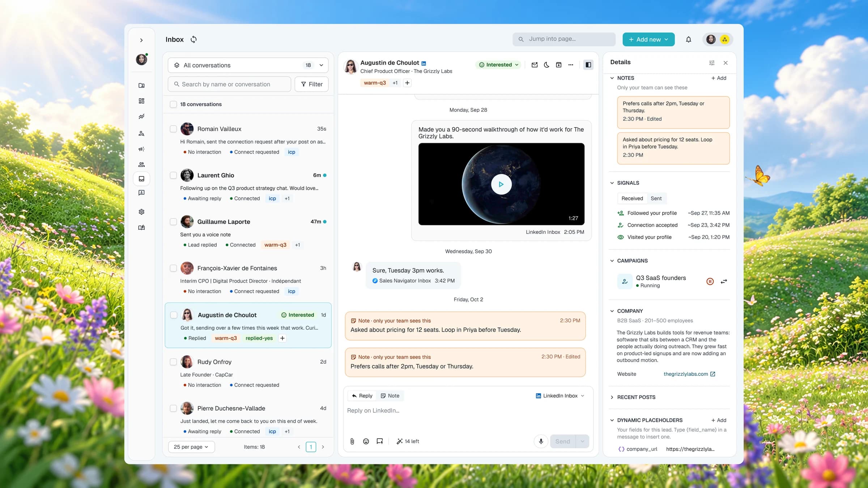
Task: Click the Search by name or conversation field
Action: [229, 84]
